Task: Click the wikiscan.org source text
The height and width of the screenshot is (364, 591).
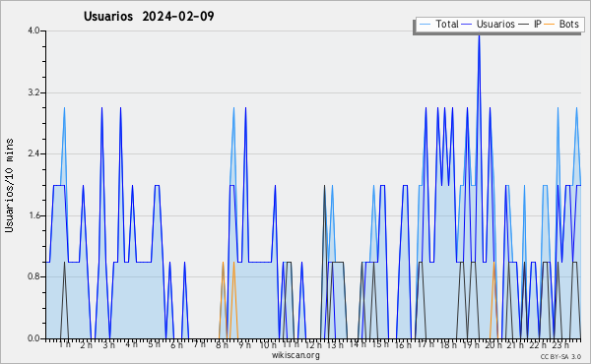Action: tap(295, 355)
